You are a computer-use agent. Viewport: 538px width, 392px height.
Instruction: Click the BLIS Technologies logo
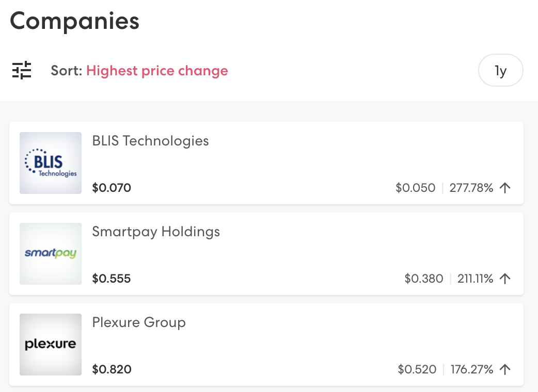(x=51, y=163)
